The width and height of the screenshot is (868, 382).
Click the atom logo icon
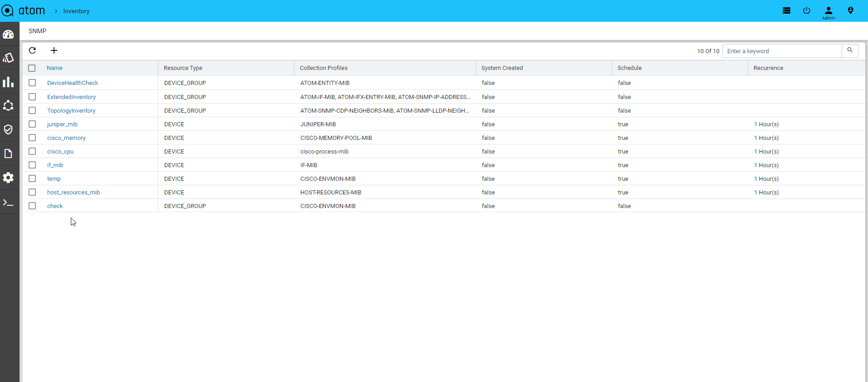click(8, 11)
